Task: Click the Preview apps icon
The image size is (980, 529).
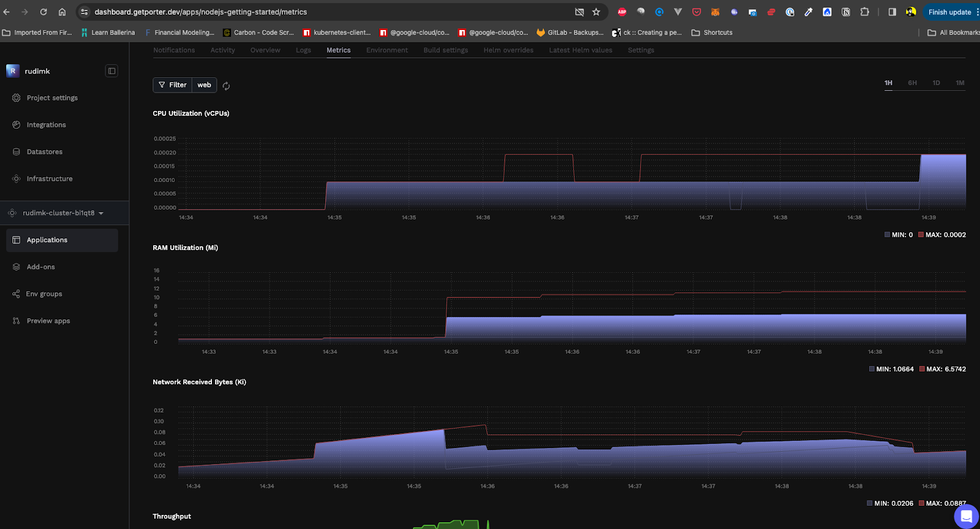Action: (x=17, y=321)
